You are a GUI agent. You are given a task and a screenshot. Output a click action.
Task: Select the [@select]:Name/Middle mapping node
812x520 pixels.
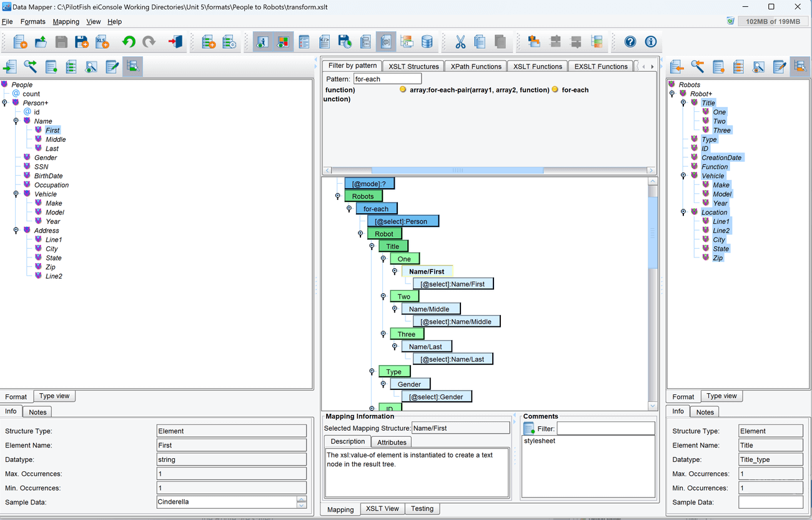[x=456, y=321]
